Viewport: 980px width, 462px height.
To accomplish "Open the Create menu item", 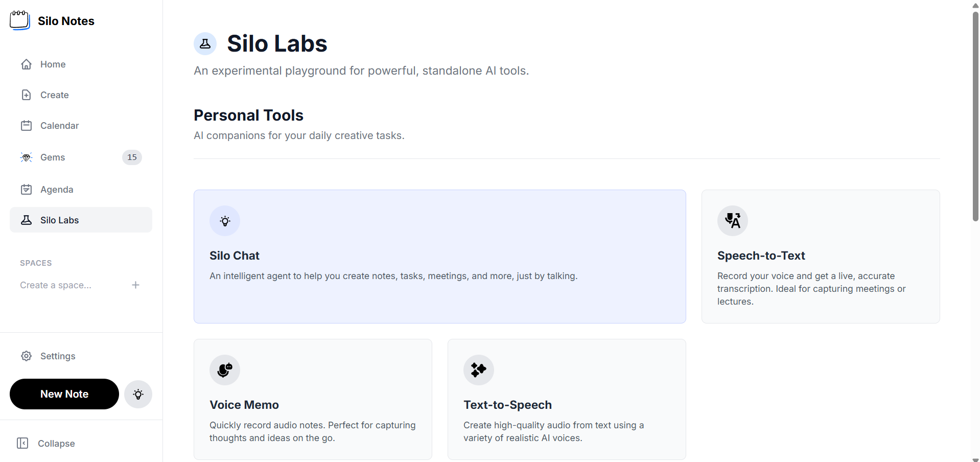I will coord(81,95).
